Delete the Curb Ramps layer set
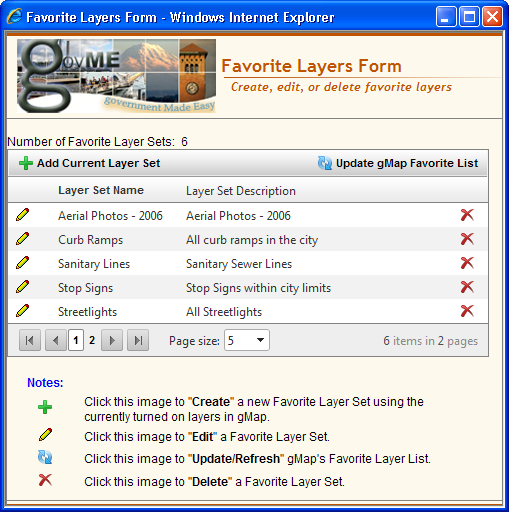509x512 pixels. pos(467,239)
